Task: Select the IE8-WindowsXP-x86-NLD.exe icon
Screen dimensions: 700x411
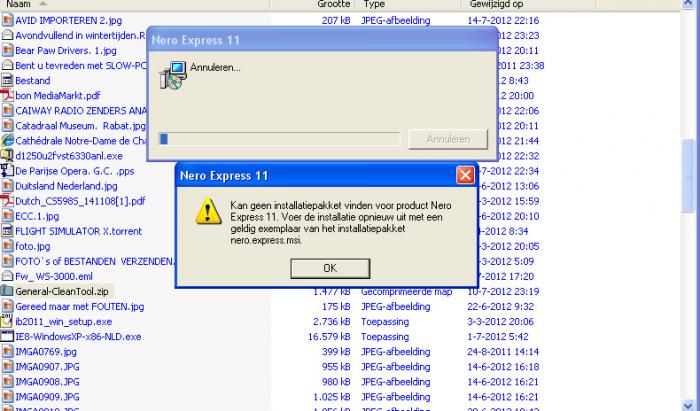Action: [x=7, y=336]
